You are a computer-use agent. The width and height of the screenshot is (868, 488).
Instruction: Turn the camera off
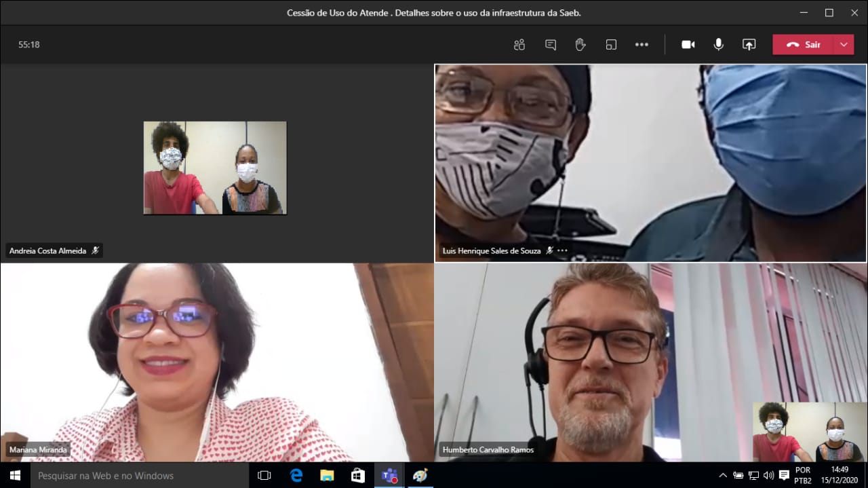[x=688, y=45]
